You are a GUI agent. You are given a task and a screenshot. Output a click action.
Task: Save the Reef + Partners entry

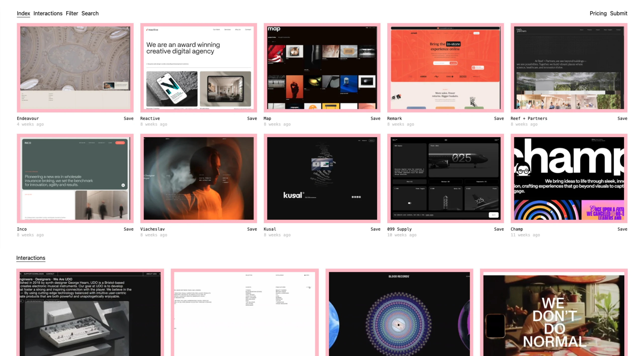pyautogui.click(x=622, y=118)
